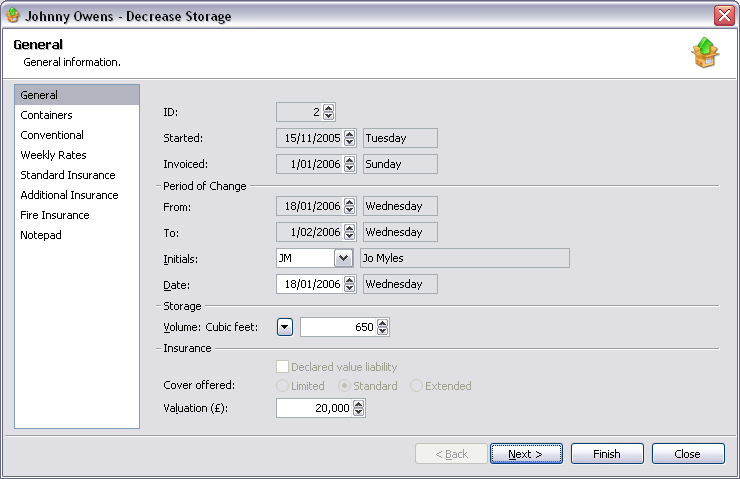Click the Finish button

click(x=606, y=454)
